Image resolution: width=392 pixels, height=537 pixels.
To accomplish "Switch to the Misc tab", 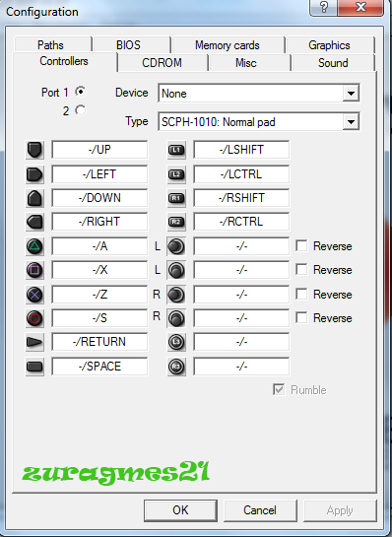I will click(249, 63).
